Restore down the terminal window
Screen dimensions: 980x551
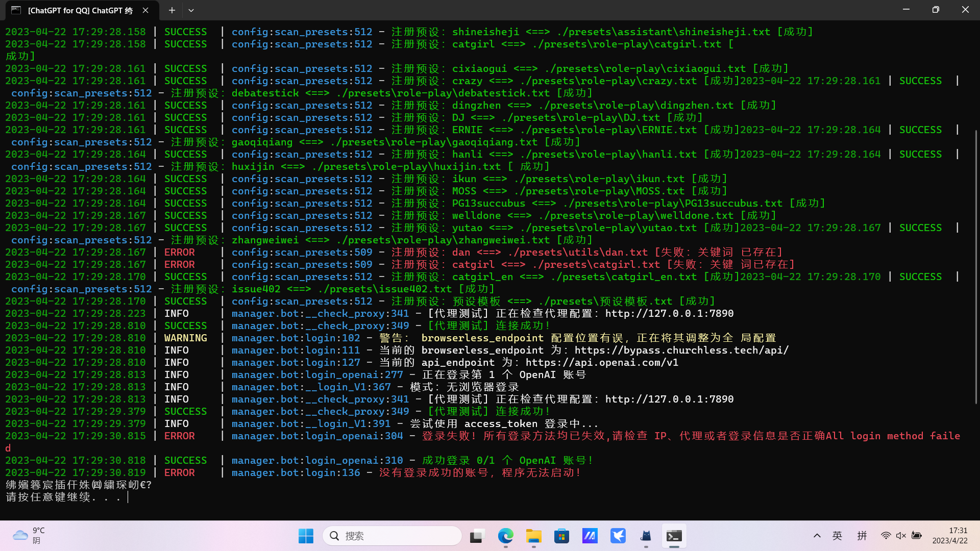coord(936,10)
